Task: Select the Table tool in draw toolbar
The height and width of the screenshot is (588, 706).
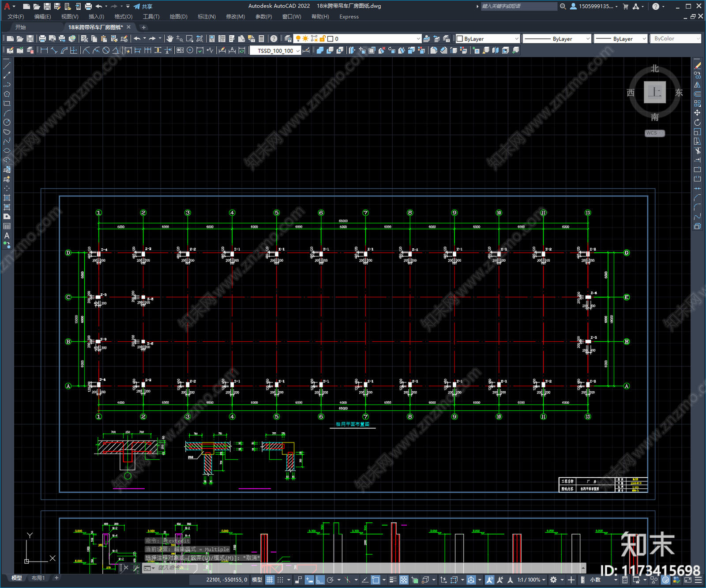Action: click(x=7, y=226)
